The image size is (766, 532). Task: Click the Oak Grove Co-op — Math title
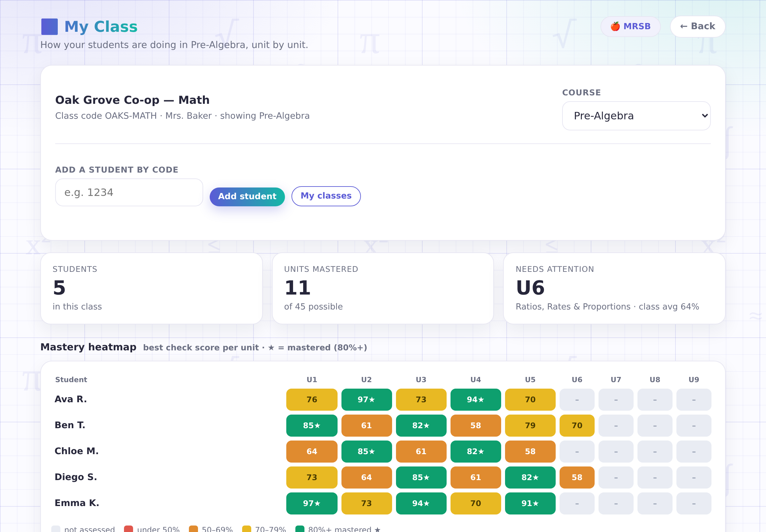pos(132,100)
